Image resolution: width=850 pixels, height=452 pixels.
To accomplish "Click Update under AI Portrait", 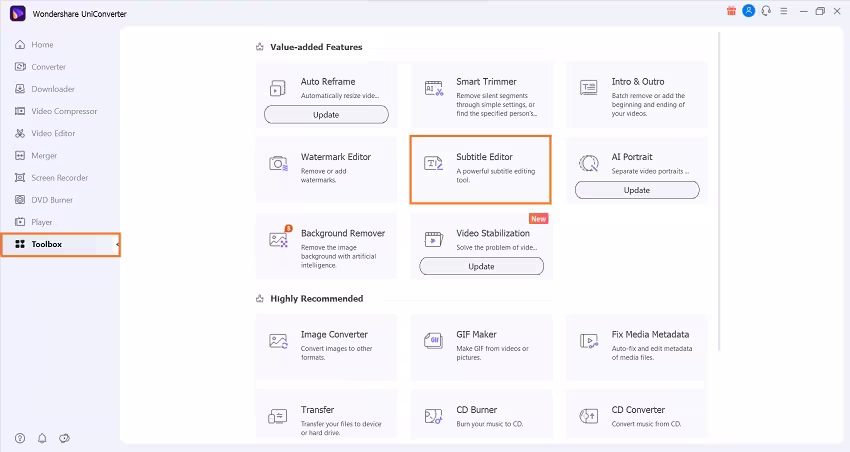I will coord(637,190).
